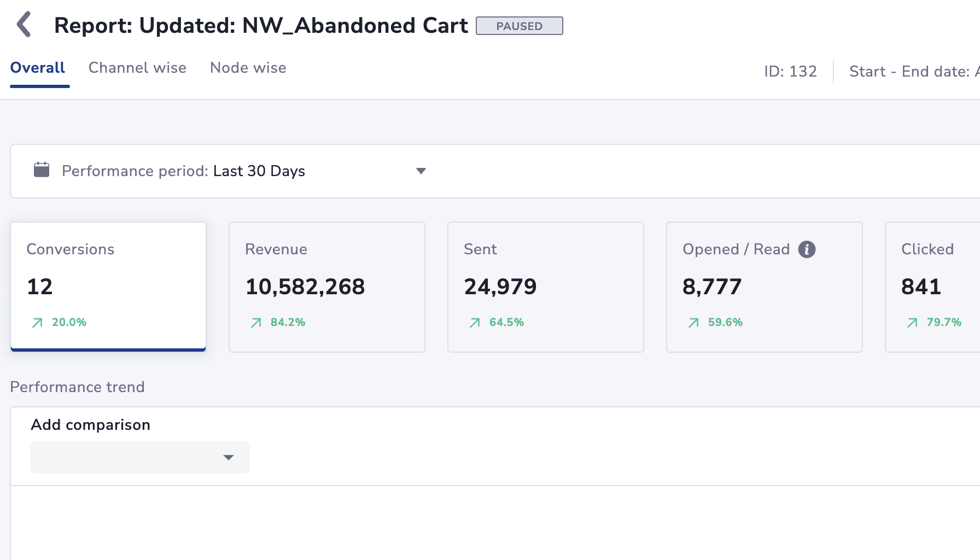Click the ID: 132 label
The image size is (980, 560).
point(790,72)
